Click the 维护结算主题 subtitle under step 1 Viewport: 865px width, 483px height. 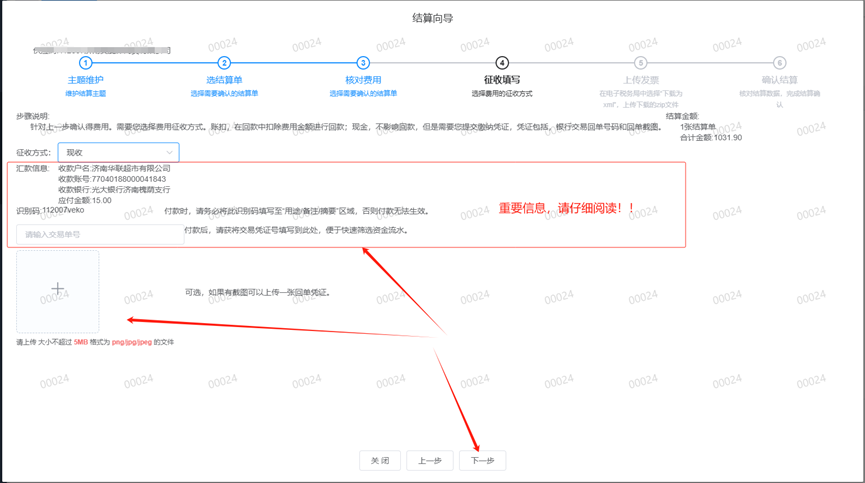(86, 94)
